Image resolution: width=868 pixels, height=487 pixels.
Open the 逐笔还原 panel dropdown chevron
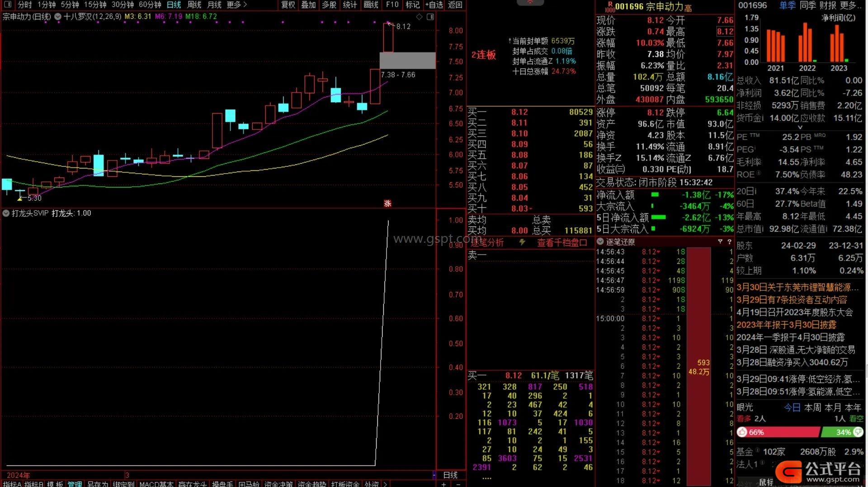coord(600,242)
